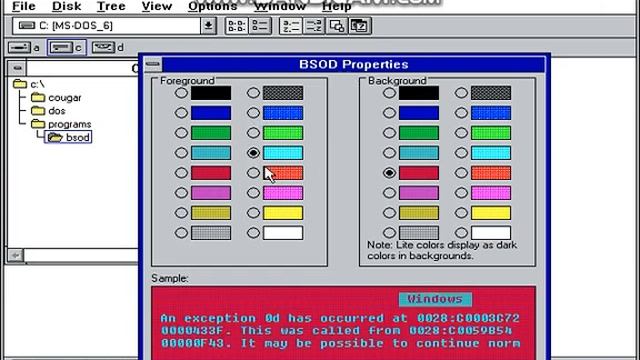Viewport: 640px width, 360px height.
Task: Select the black Background radio button
Action: (389, 93)
